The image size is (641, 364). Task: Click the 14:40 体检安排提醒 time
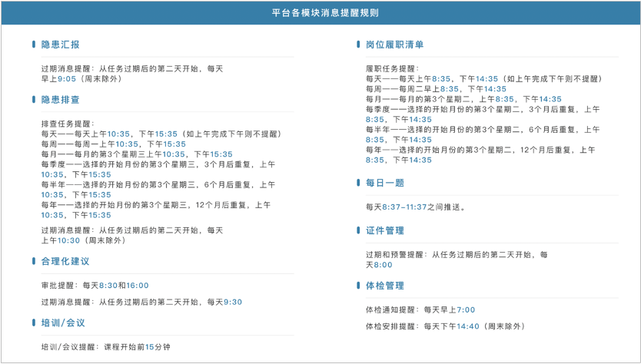[x=467, y=326]
